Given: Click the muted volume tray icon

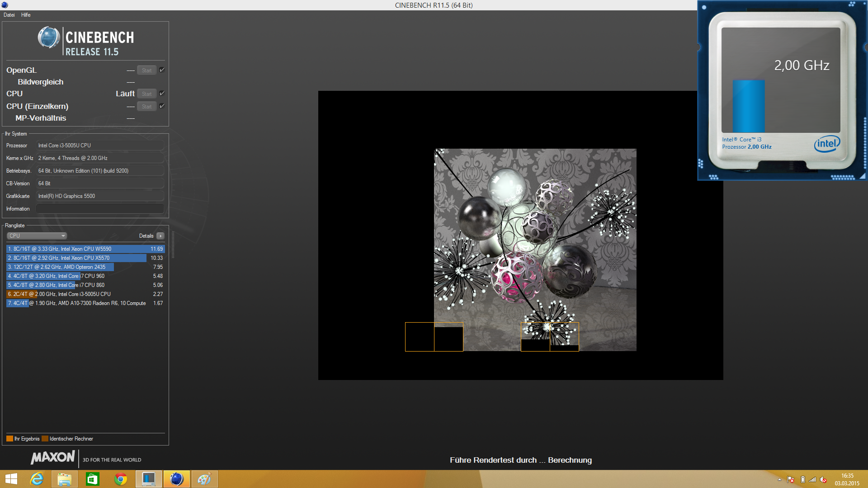Looking at the screenshot, I should (823, 479).
